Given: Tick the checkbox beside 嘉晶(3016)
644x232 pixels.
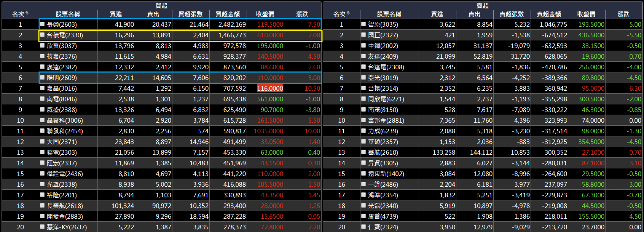Looking at the screenshot, I should click(43, 88).
